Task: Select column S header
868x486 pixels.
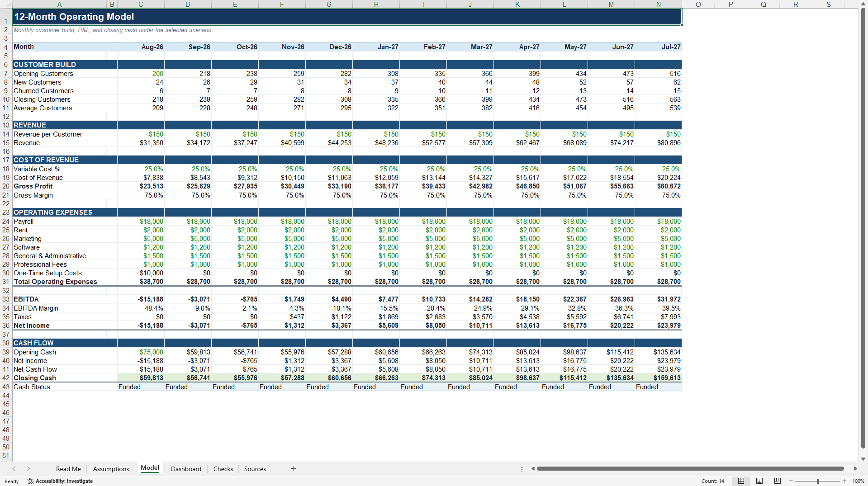Action: 829,4
